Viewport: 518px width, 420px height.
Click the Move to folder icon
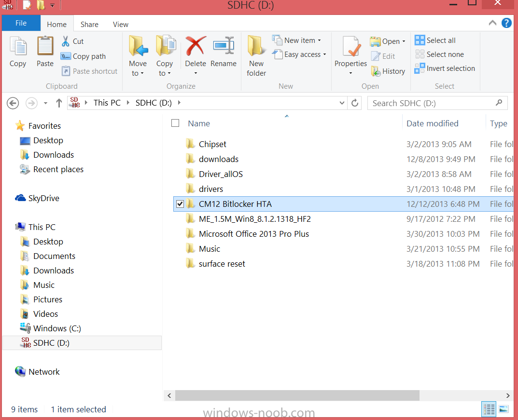pyautogui.click(x=138, y=46)
